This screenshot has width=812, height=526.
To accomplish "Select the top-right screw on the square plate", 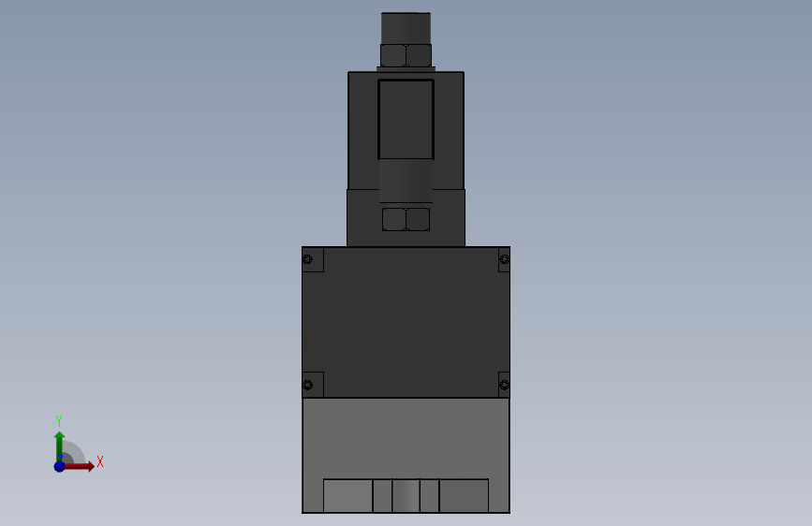I will point(505,259).
